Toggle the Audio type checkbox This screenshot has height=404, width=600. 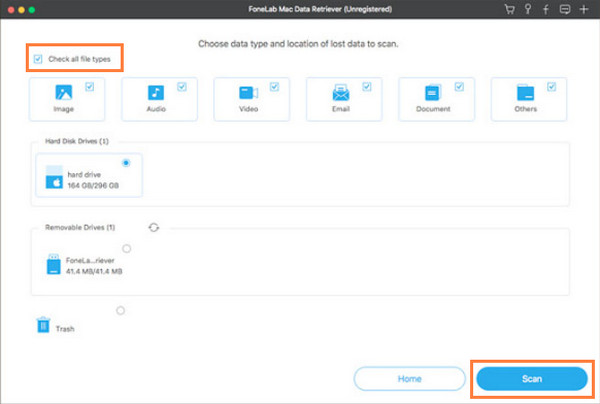tap(182, 87)
